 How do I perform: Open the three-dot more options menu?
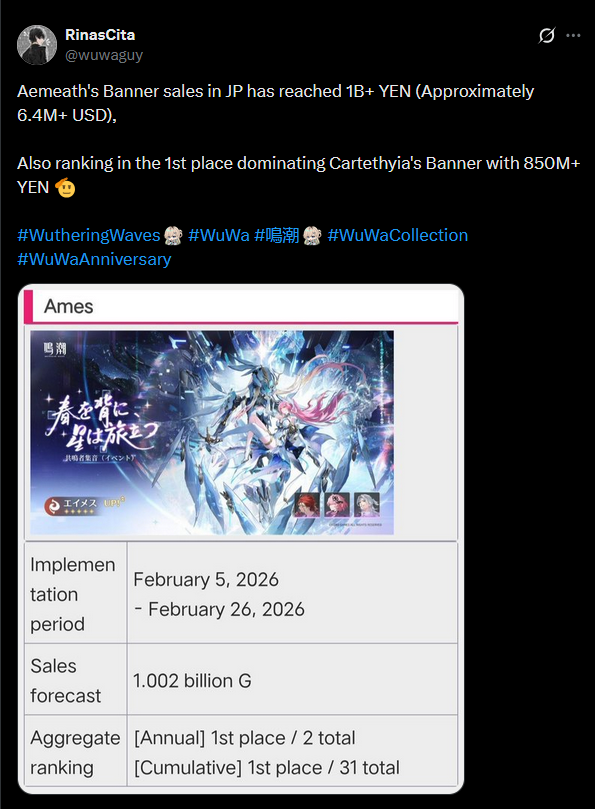coord(573,36)
